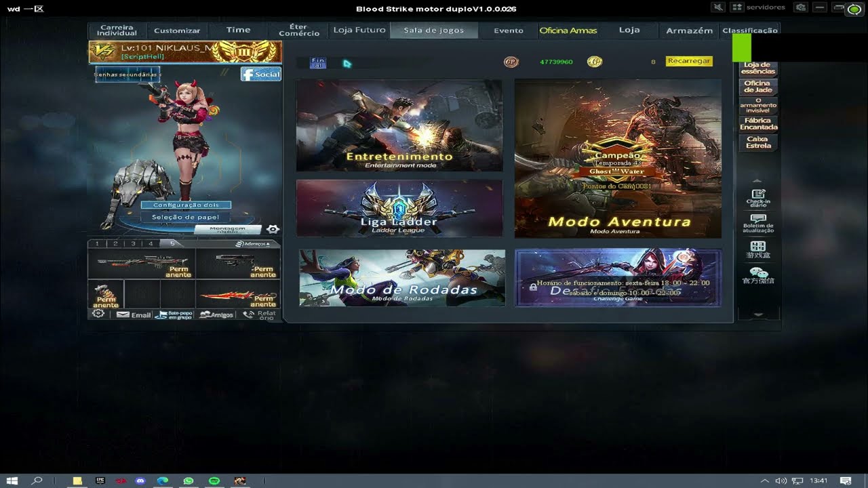Image resolution: width=868 pixels, height=488 pixels.
Task: Open the Modo Aventura banner
Action: click(618, 159)
